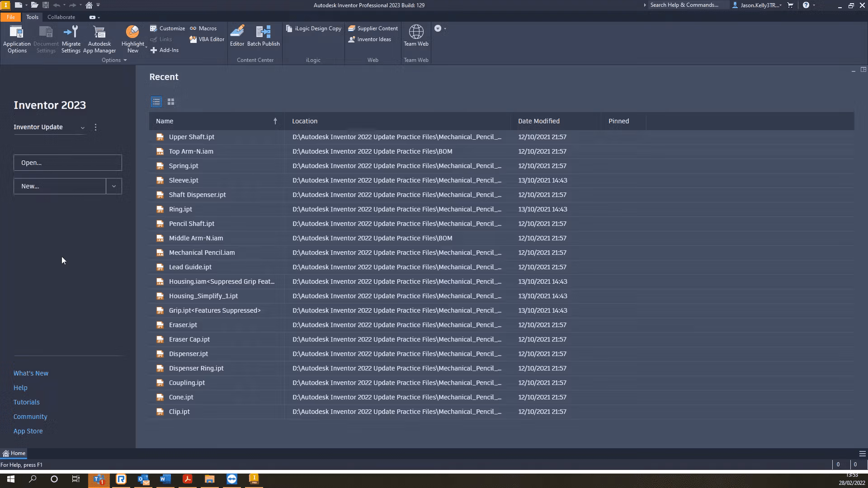Open Application Options
868x488 pixels.
17,39
